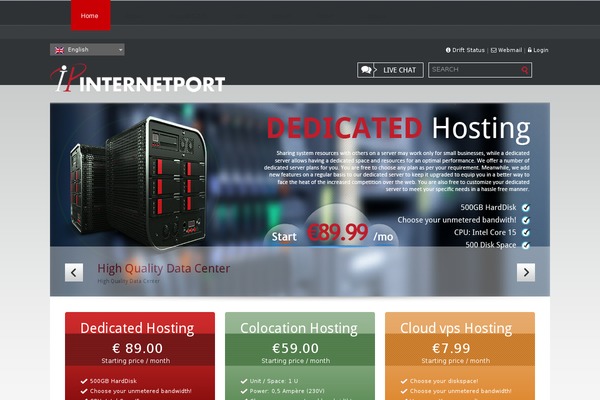This screenshot has width=600, height=400.
Task: Open the Cloud vps Hosting card title
Action: pyautogui.click(x=456, y=328)
